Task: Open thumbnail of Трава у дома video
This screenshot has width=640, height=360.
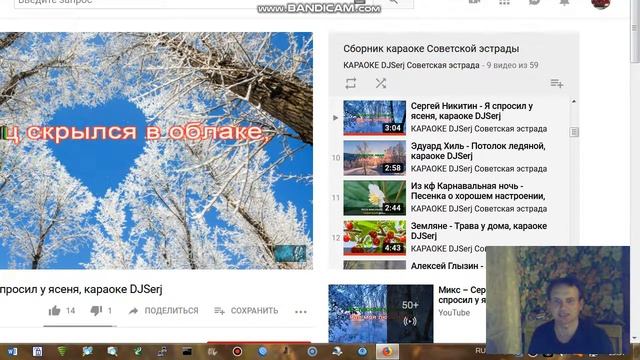Action: pos(374,238)
